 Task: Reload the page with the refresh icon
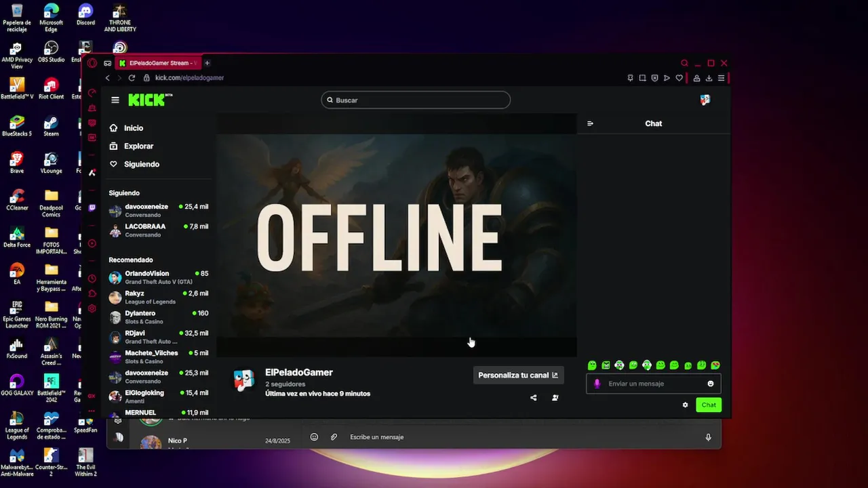(132, 78)
